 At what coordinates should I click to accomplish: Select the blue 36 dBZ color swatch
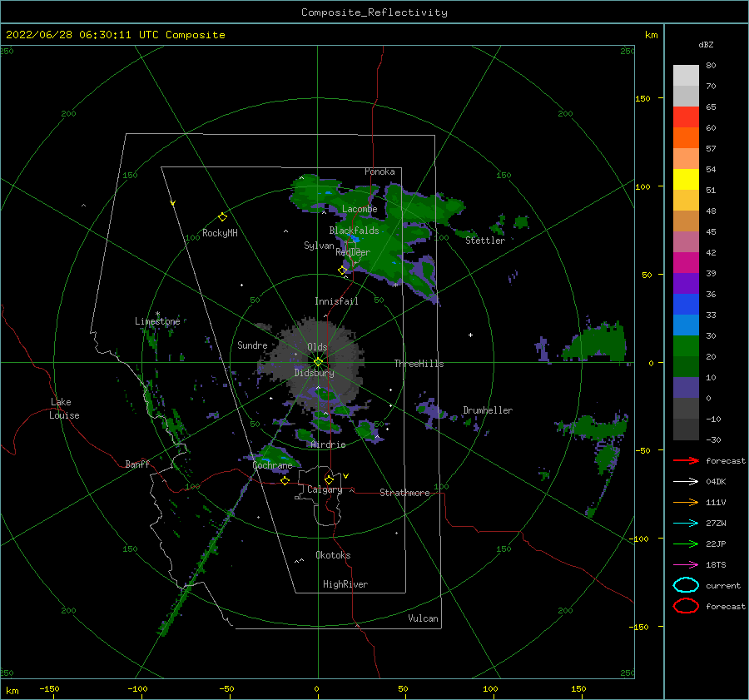point(686,304)
